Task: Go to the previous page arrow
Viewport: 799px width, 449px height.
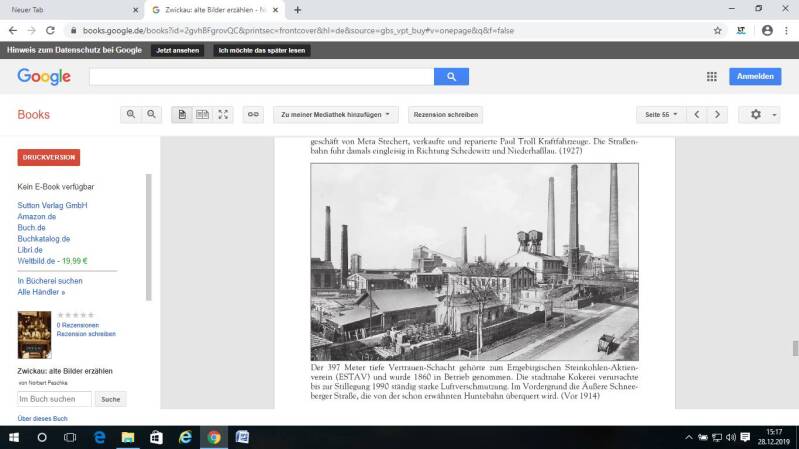Action: 697,115
